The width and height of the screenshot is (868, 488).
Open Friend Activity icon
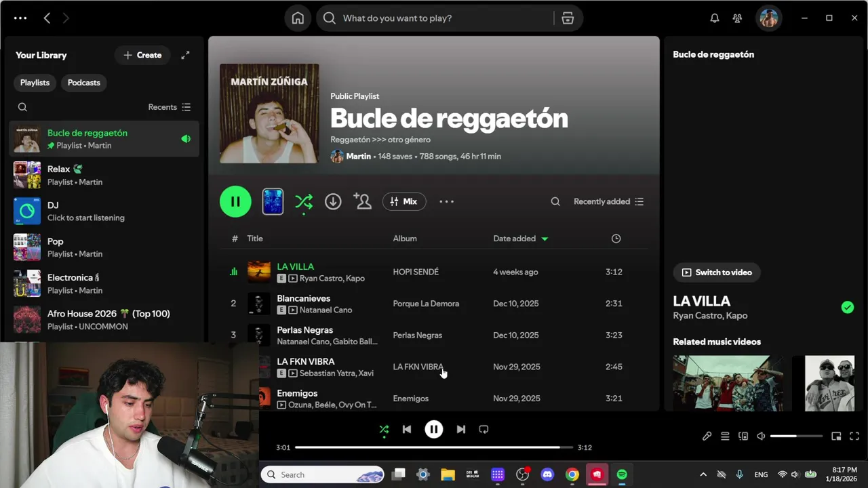tap(737, 18)
